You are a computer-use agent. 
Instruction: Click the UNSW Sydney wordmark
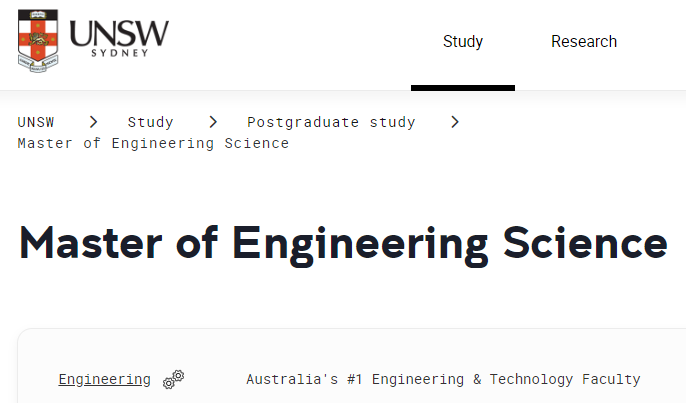click(x=119, y=39)
